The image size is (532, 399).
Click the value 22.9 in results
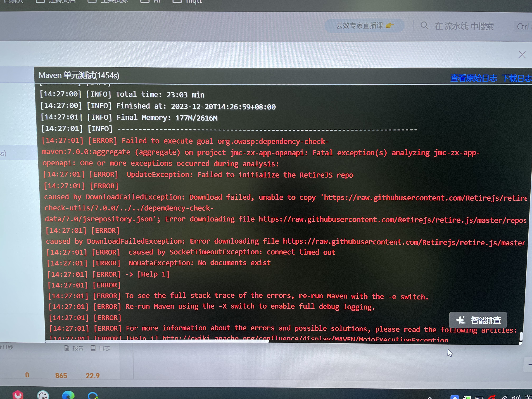click(x=93, y=375)
